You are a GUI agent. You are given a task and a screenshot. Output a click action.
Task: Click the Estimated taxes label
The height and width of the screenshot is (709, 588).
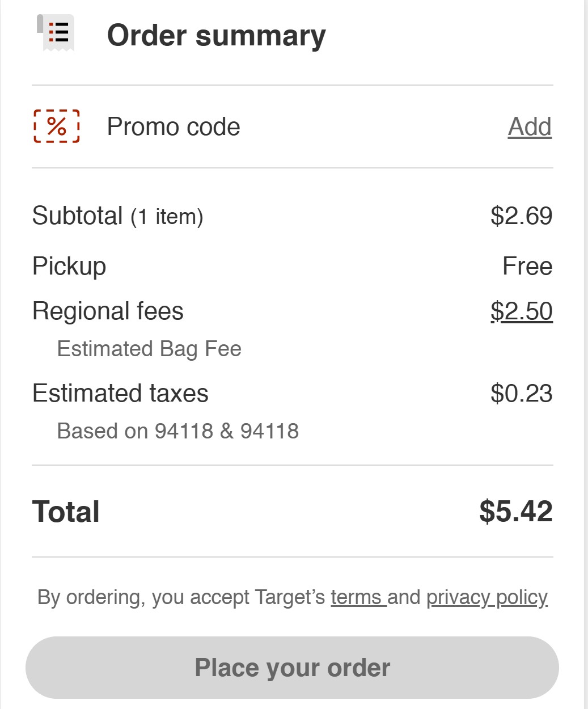pyautogui.click(x=120, y=393)
